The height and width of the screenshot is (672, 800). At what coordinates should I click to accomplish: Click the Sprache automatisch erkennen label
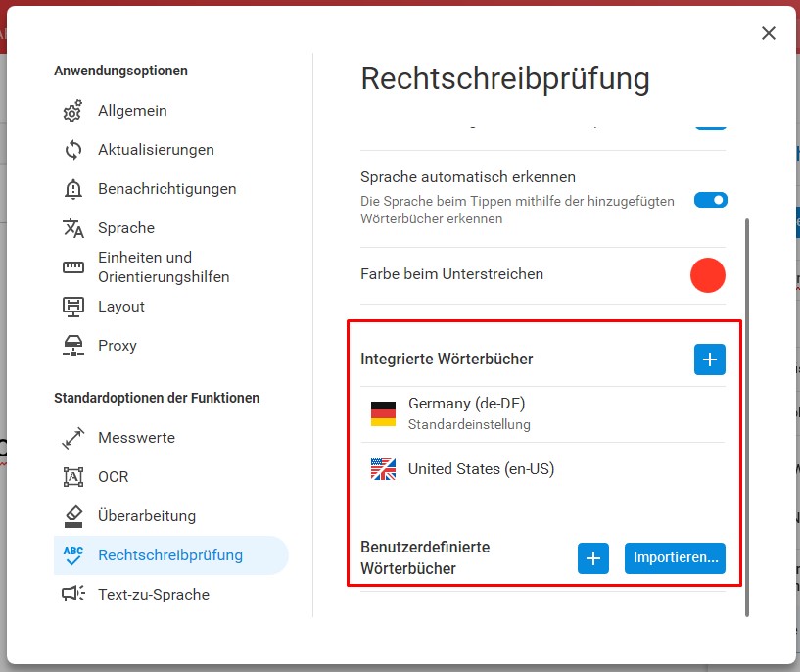468,177
